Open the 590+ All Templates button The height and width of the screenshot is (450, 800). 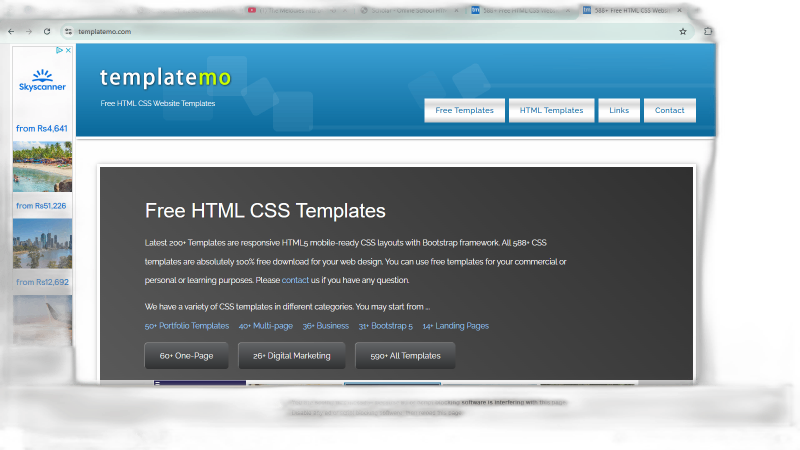click(405, 356)
